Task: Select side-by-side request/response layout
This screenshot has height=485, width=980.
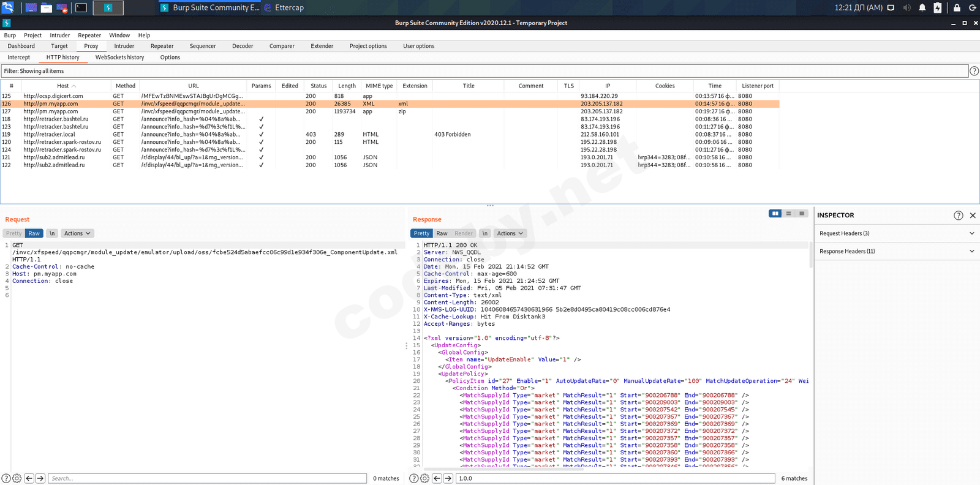Action: tap(775, 213)
